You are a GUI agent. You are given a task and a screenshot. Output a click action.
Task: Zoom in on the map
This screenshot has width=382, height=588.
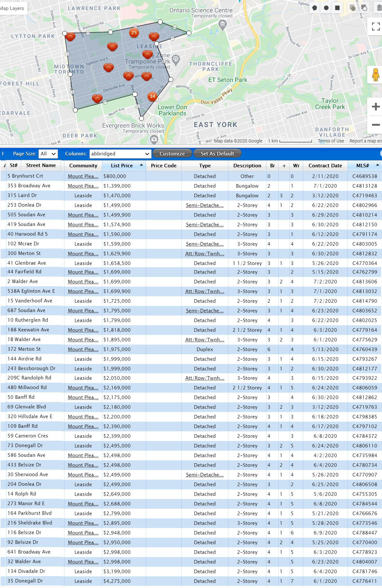point(376,106)
